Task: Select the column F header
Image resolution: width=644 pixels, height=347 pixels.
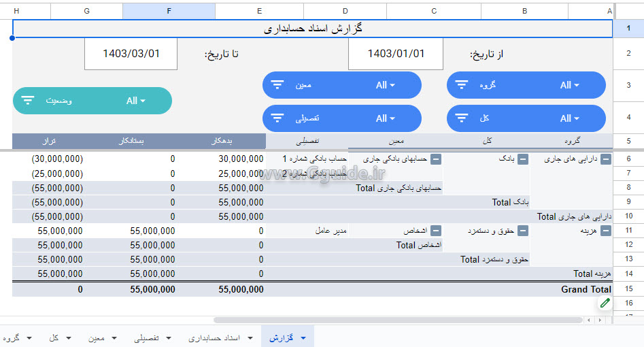Action: click(x=169, y=11)
